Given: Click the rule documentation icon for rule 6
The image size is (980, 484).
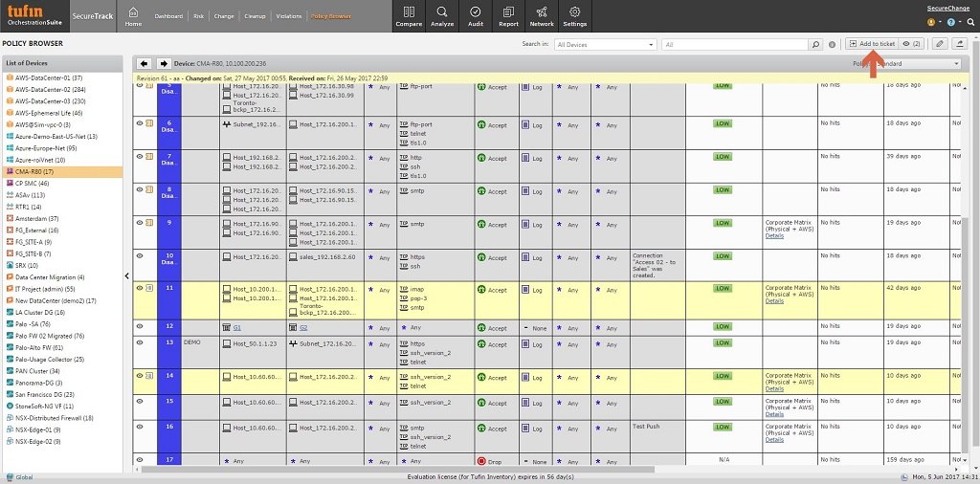Looking at the screenshot, I should pyautogui.click(x=149, y=123).
